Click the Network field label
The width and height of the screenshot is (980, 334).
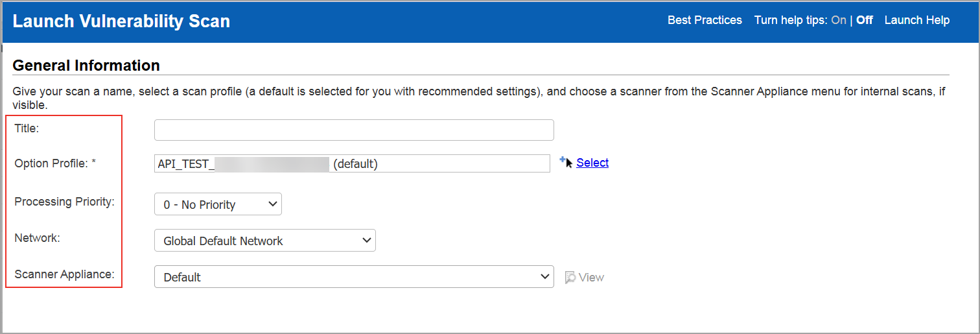[x=37, y=238]
